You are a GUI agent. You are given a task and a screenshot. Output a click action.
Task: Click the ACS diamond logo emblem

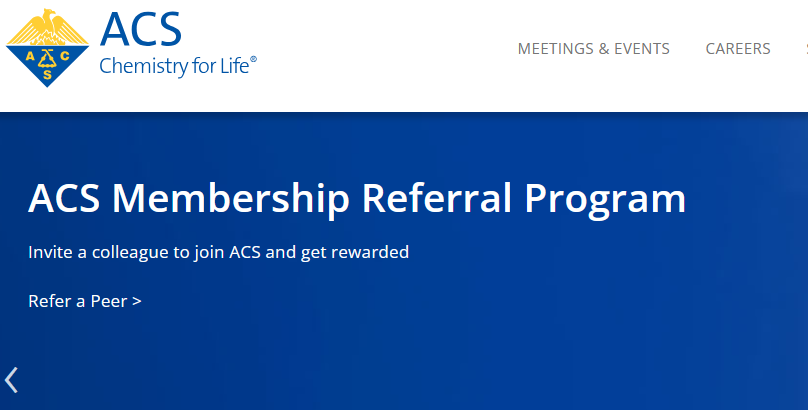click(46, 54)
